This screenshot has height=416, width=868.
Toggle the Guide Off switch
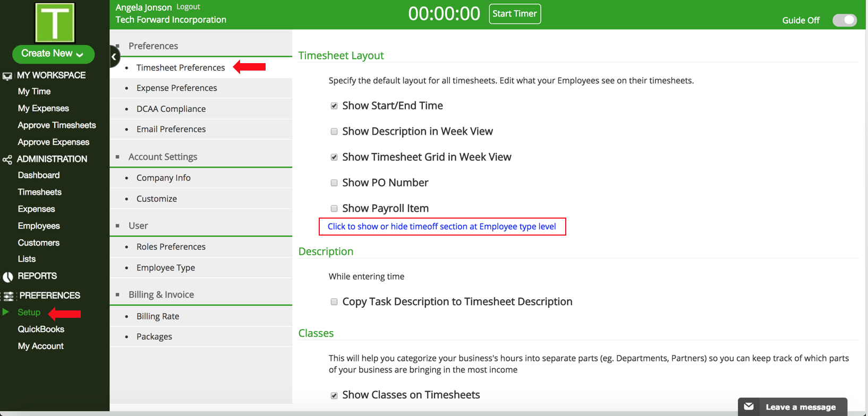(844, 20)
